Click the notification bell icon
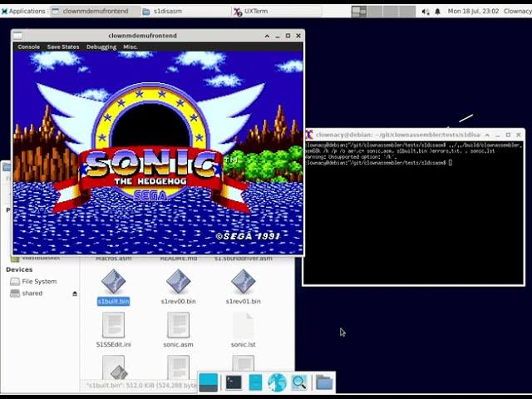 (x=438, y=12)
